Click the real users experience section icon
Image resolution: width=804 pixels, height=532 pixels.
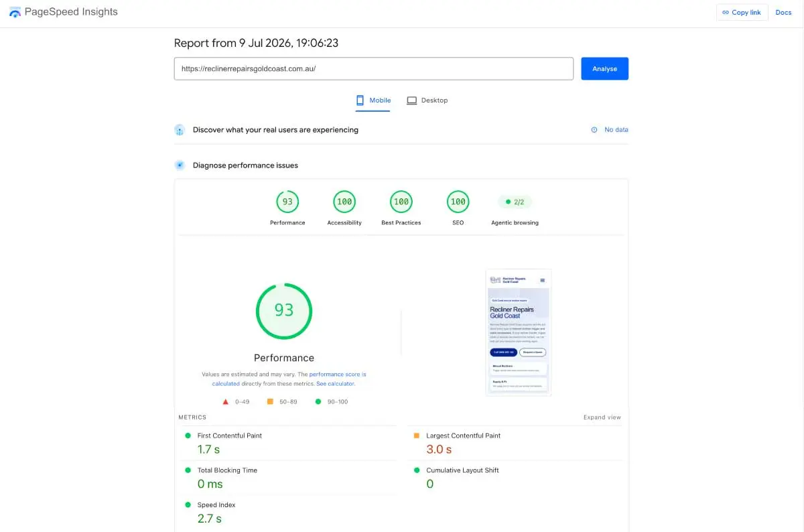[180, 130]
